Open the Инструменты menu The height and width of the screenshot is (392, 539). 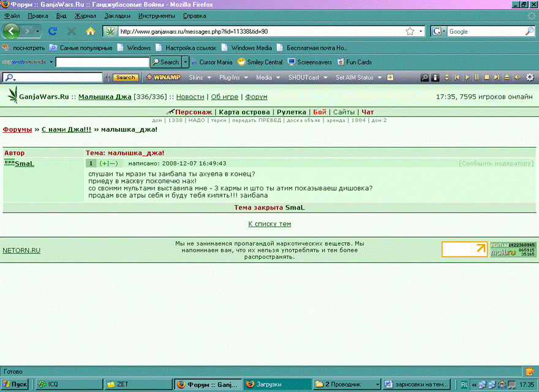coord(156,16)
